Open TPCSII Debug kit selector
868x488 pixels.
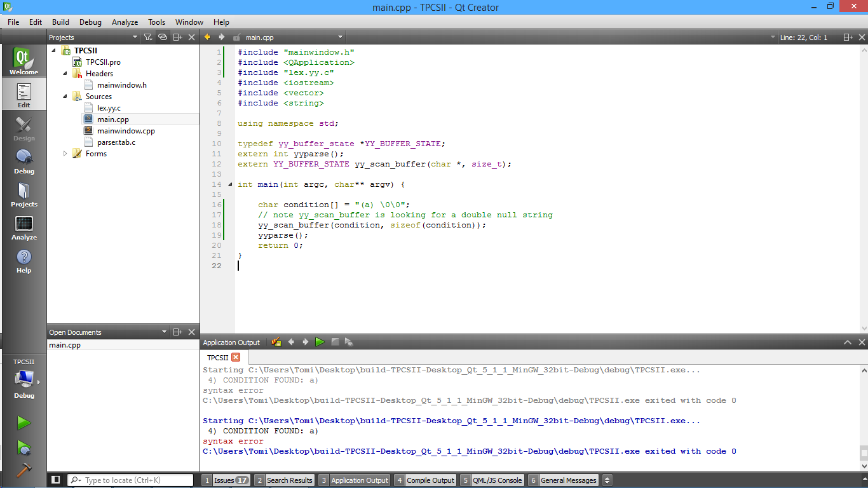tap(24, 379)
